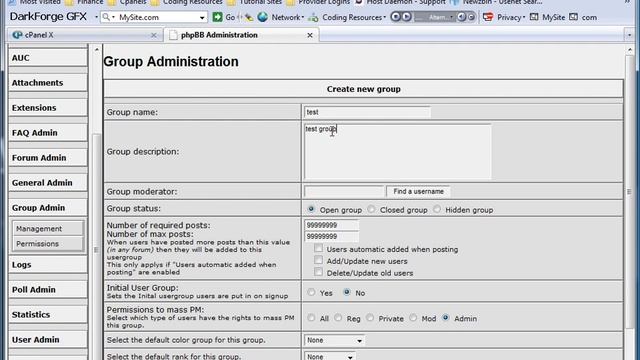
Task: Choose Yes for Initial User Group
Action: (311, 292)
